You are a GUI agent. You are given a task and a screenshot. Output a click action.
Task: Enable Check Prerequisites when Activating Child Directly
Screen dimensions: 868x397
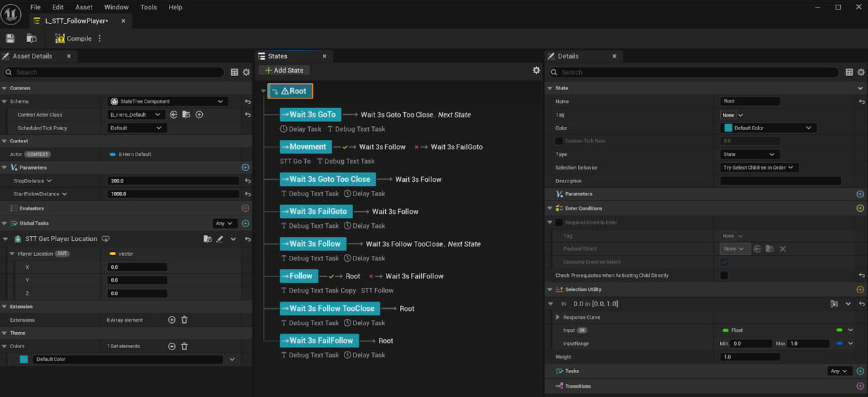724,276
